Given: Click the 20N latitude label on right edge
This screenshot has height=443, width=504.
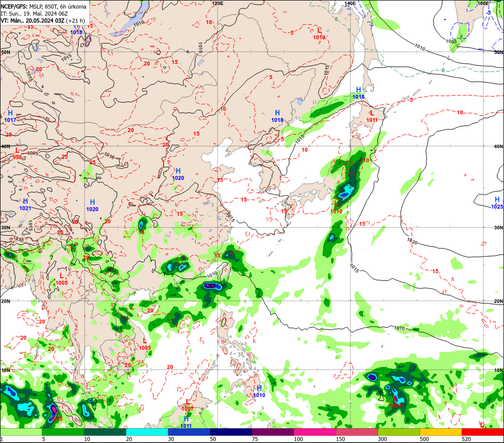Looking at the screenshot, I should (498, 301).
